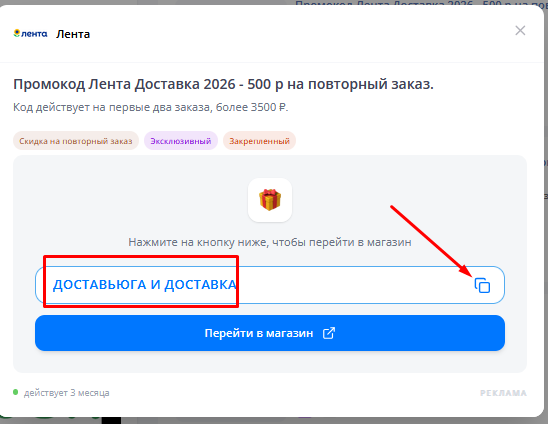This screenshot has width=548, height=424.
Task: Click the green validity status dot
Action: coord(15,392)
